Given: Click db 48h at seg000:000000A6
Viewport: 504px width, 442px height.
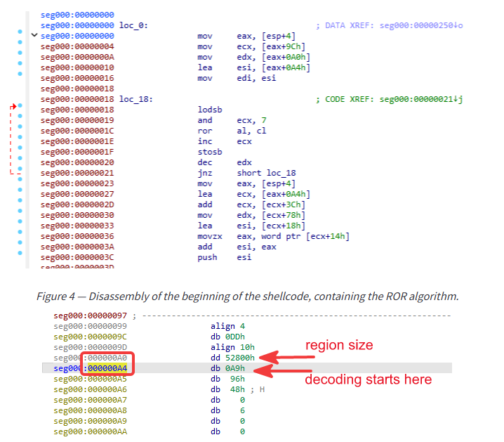Looking at the screenshot, I should coord(227,389).
